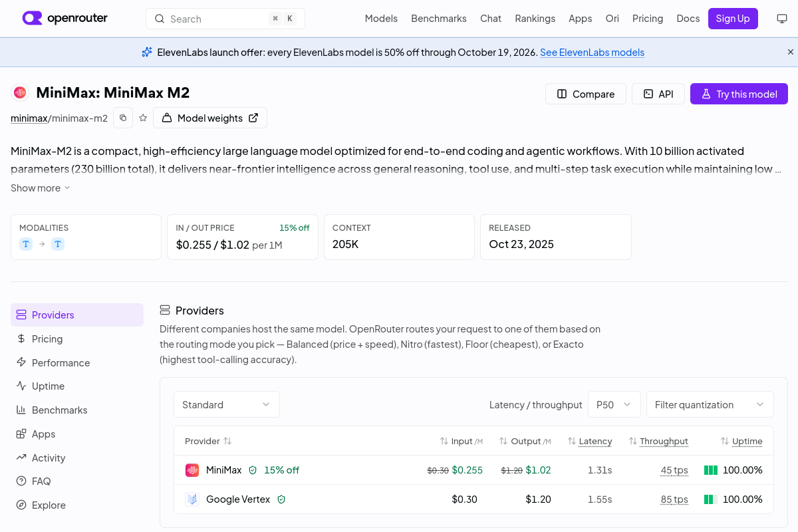Sort providers by Uptime column

pyautogui.click(x=741, y=441)
